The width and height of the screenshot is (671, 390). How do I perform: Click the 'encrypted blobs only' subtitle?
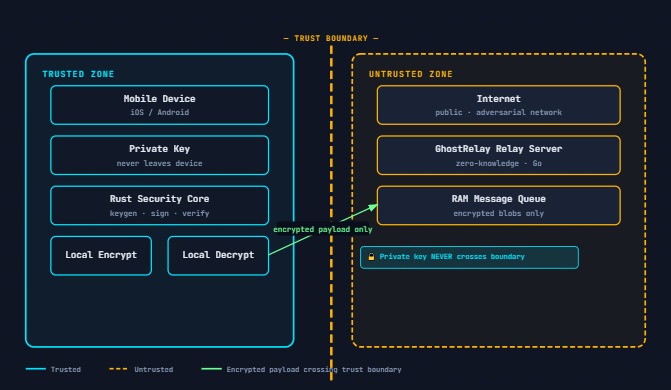click(x=499, y=213)
